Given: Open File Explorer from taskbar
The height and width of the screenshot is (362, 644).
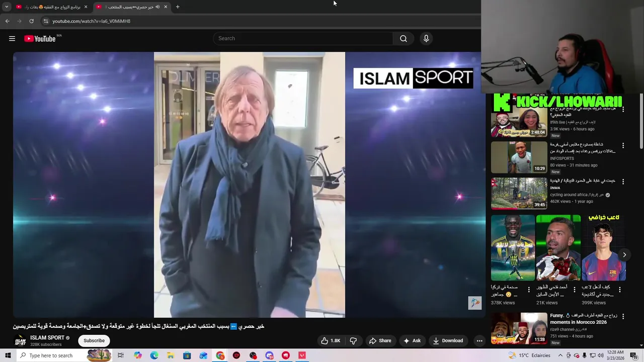Looking at the screenshot, I should [x=171, y=355].
